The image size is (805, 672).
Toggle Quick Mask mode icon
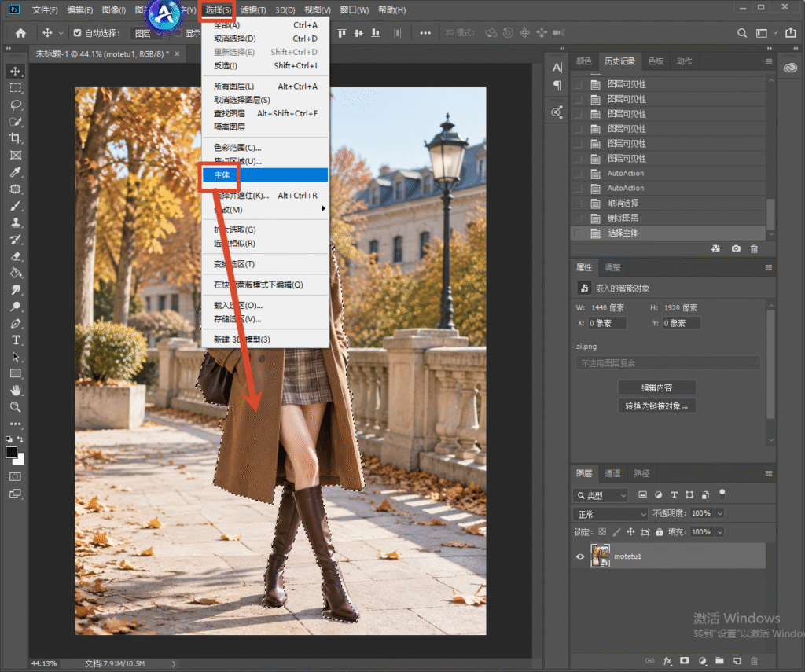pos(16,476)
